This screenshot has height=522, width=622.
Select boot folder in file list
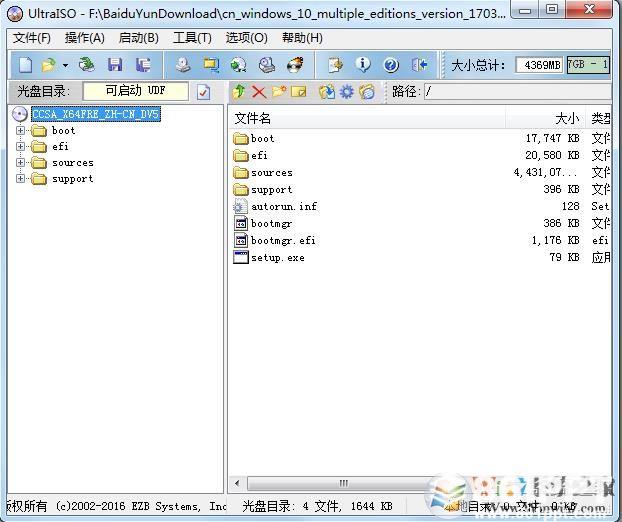click(262, 138)
